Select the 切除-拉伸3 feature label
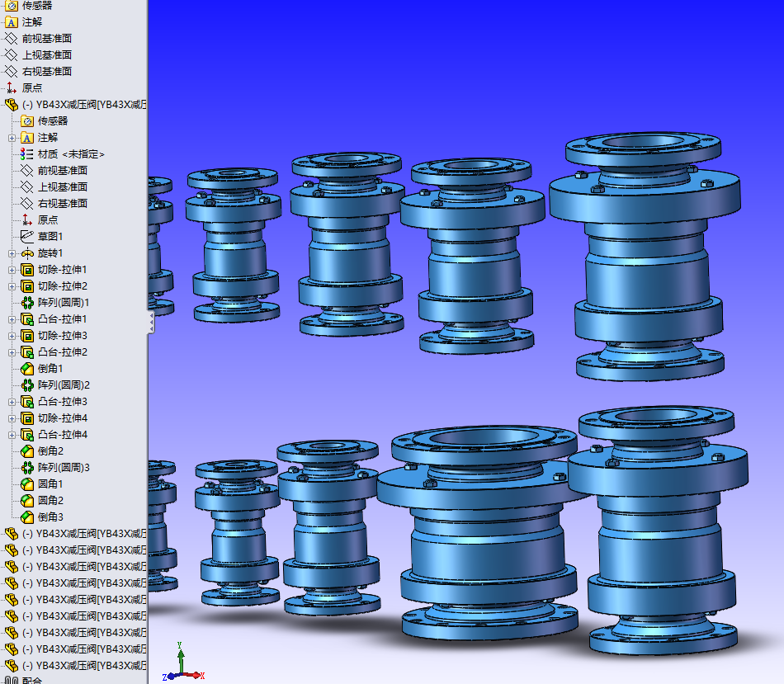Screen dimensions: 784x684 click(x=63, y=336)
